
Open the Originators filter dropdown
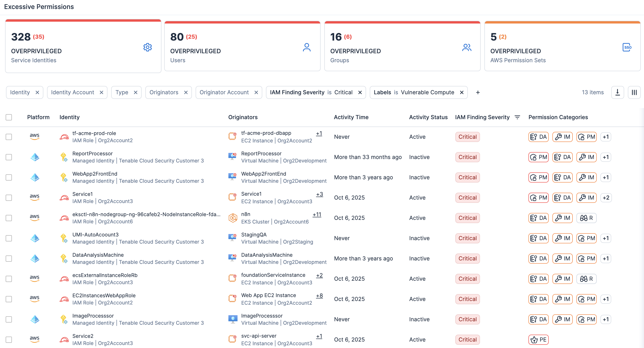coord(164,92)
